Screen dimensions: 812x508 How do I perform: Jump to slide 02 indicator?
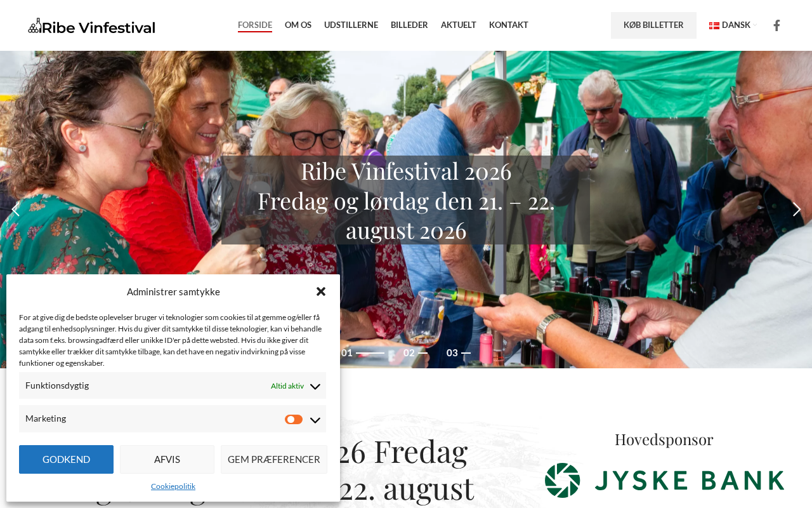coord(416,353)
